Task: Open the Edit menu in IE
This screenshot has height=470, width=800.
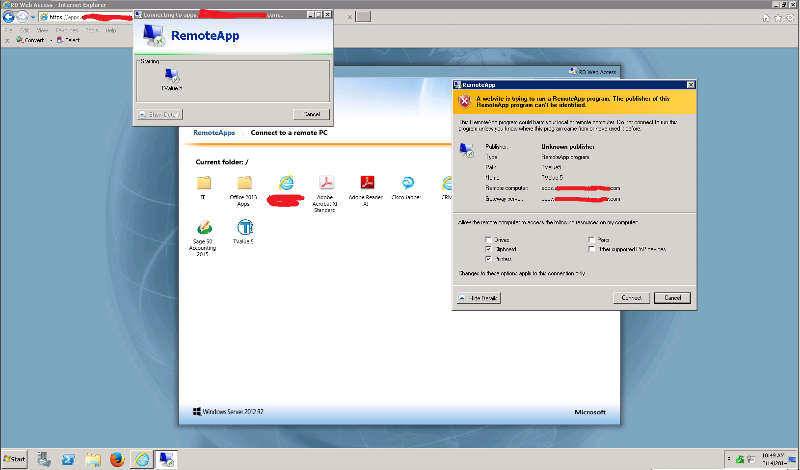Action: pos(24,30)
